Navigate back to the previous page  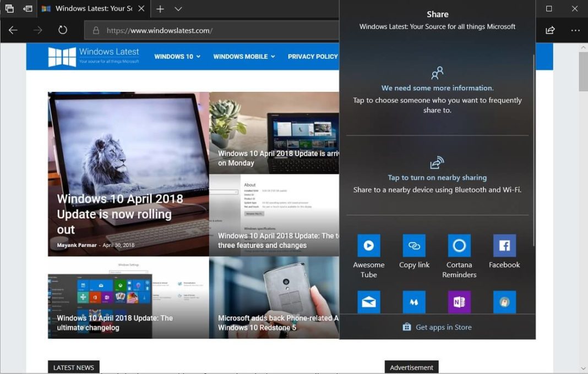pos(12,30)
